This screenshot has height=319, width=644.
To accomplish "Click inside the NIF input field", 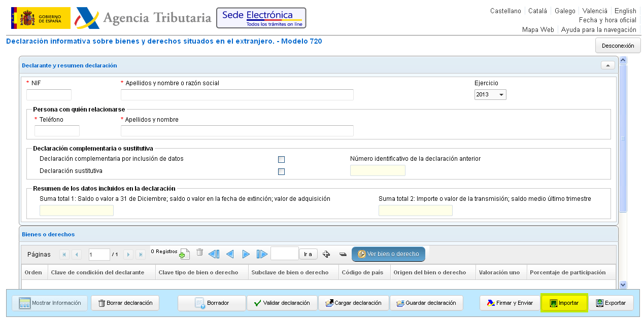I will [49, 94].
